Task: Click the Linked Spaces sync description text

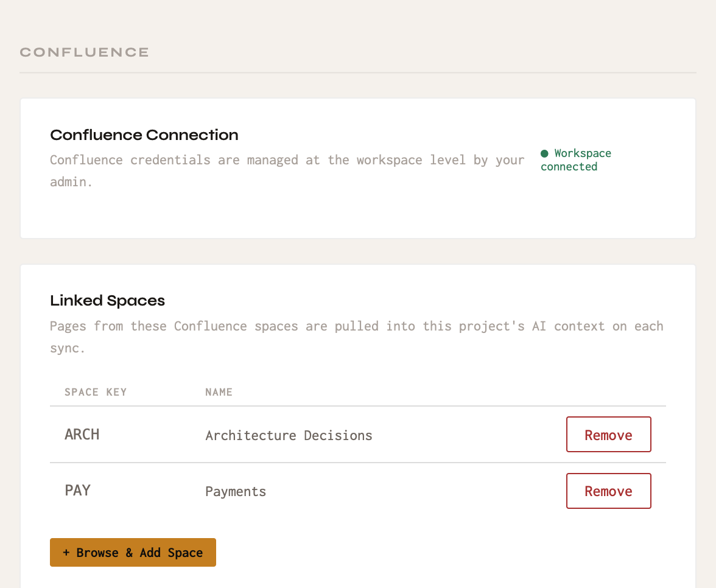Action: (x=357, y=337)
